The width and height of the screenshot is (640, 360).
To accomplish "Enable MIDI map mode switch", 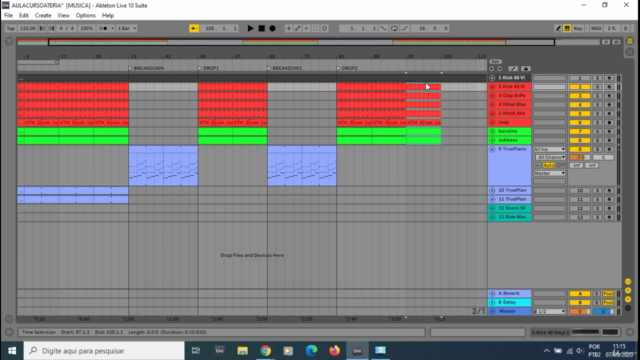I will tap(596, 28).
